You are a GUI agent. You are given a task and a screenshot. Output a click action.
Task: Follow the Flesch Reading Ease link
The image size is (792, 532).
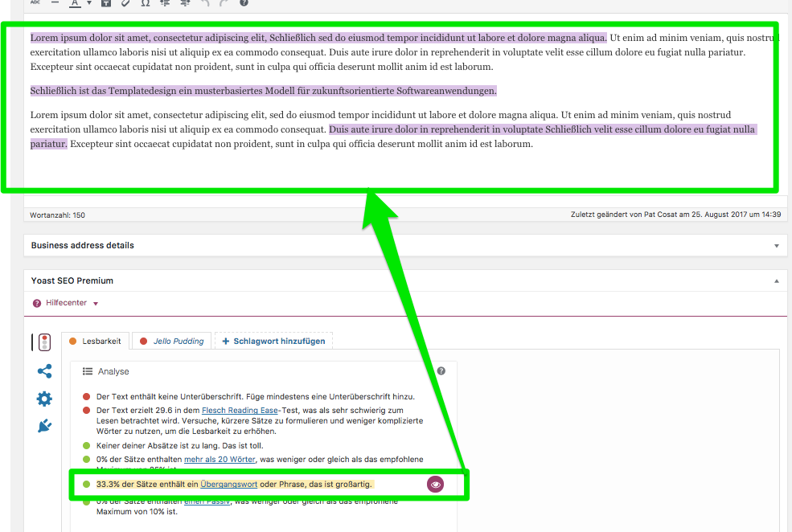click(240, 411)
